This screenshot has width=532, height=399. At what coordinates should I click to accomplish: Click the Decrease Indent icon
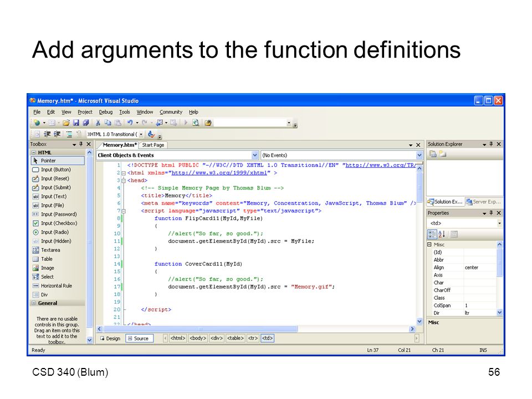point(47,134)
